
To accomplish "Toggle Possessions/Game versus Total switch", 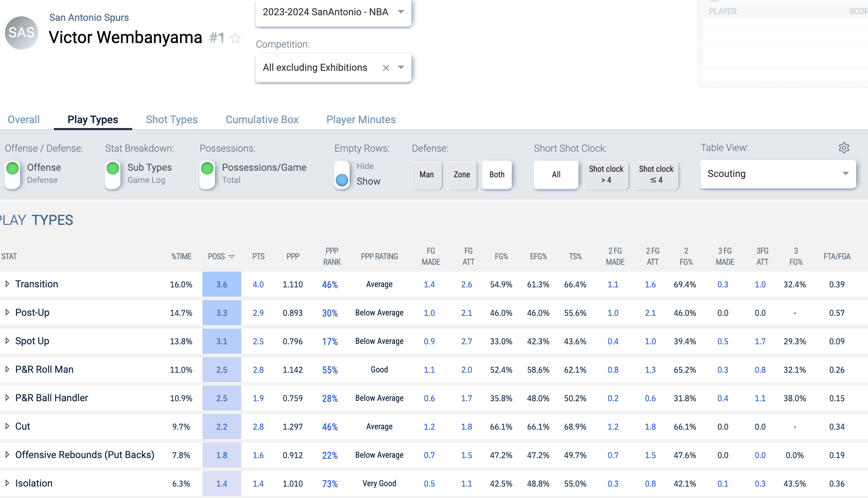I will click(x=207, y=175).
